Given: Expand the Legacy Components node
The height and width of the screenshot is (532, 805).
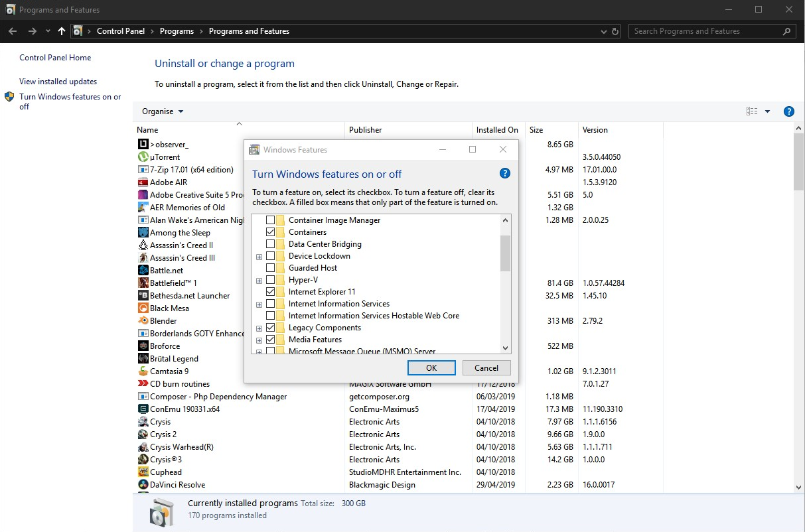Looking at the screenshot, I should 259,328.
